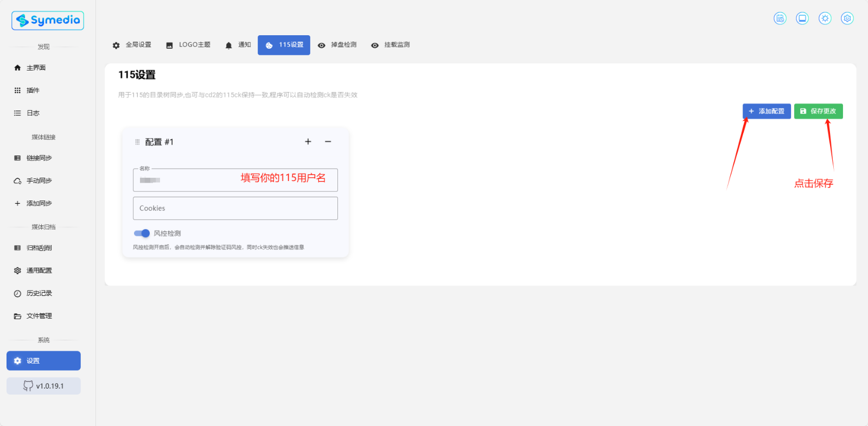Select the 115设置 tab
The image size is (868, 426).
click(x=284, y=45)
